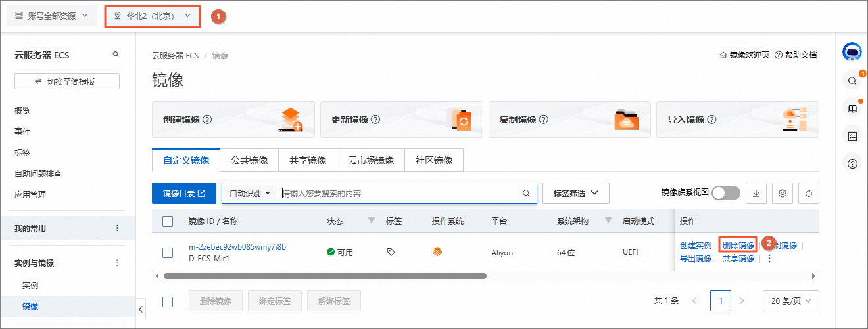Click operating system icon in image row
The image size is (868, 329).
coord(437,252)
